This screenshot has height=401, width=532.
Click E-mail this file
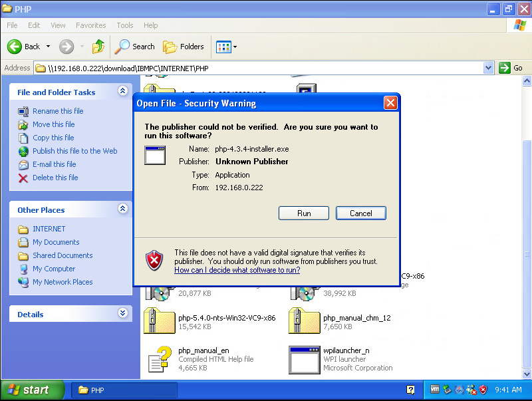tap(55, 164)
